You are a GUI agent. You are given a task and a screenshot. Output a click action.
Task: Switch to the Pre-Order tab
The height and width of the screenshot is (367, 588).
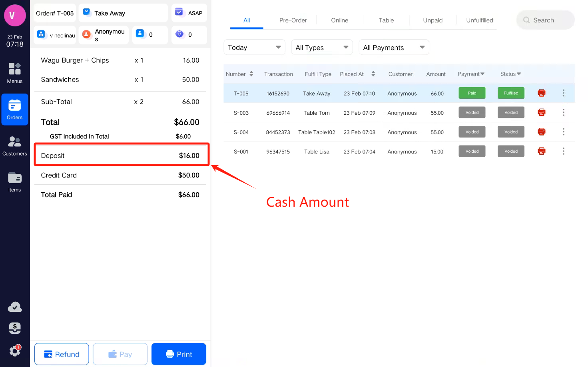coord(293,20)
